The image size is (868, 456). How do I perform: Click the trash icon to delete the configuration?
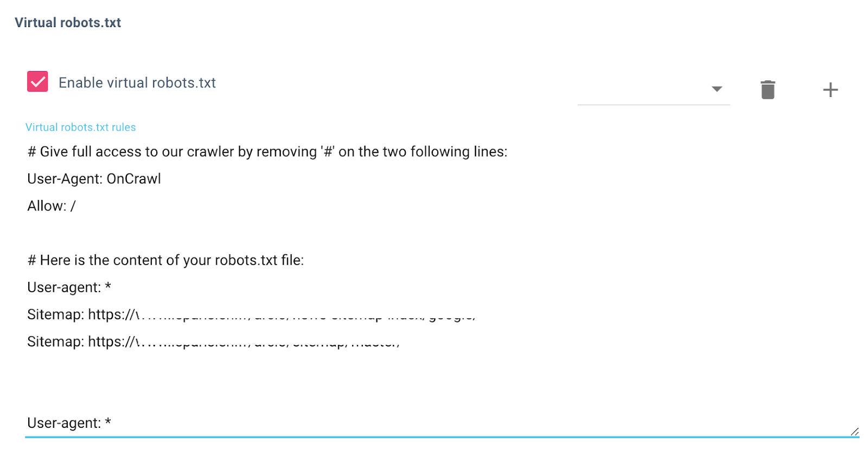[768, 89]
